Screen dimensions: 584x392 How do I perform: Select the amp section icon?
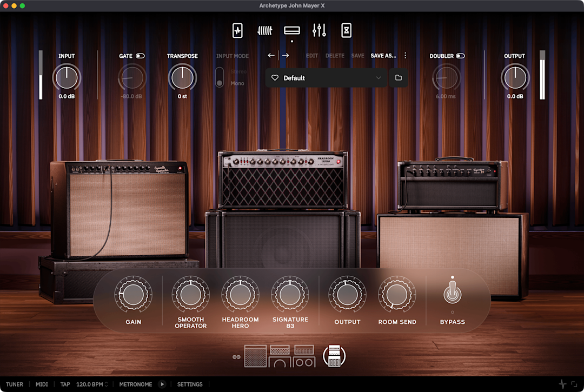pos(292,30)
